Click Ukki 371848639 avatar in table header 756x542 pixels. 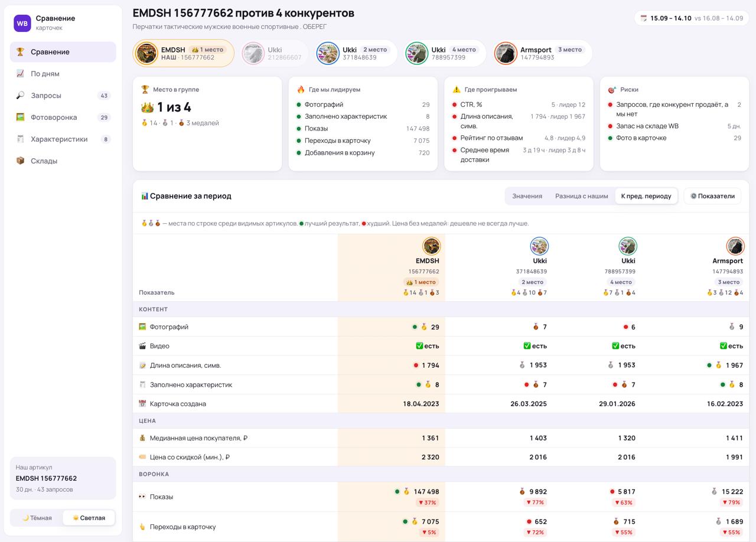[x=539, y=246]
